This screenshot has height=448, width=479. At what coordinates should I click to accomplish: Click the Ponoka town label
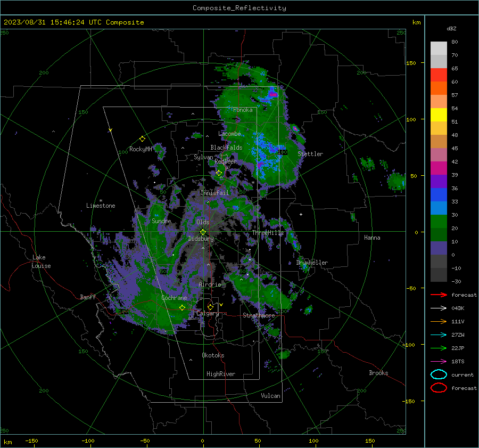tap(243, 110)
